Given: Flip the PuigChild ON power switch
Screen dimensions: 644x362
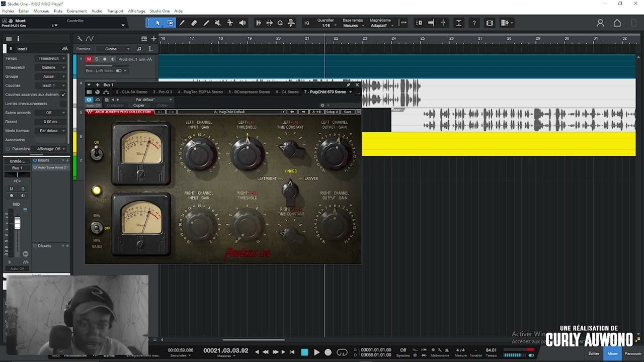Looking at the screenshot, I should point(97,152).
